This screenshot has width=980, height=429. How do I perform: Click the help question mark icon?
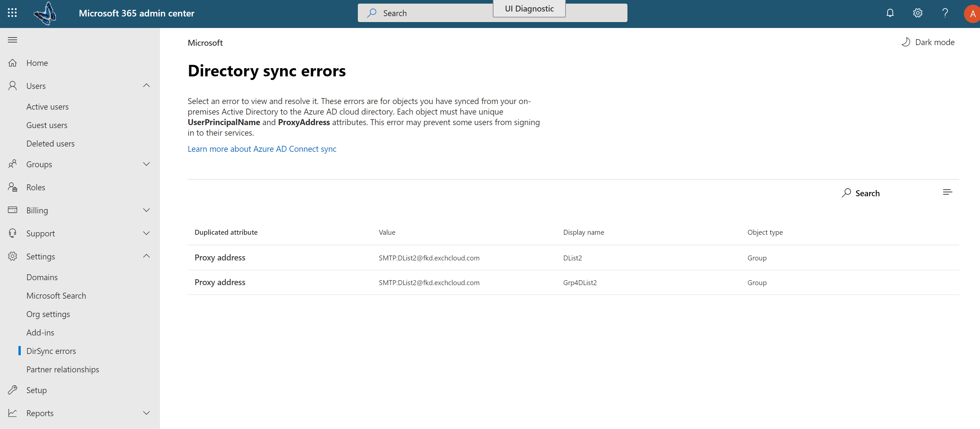[945, 13]
